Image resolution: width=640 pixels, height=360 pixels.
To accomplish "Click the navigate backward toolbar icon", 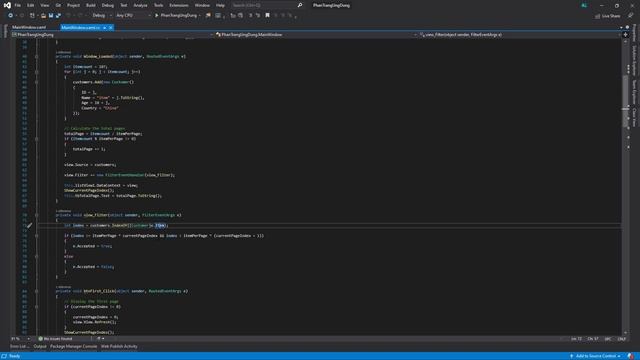I will [10, 16].
